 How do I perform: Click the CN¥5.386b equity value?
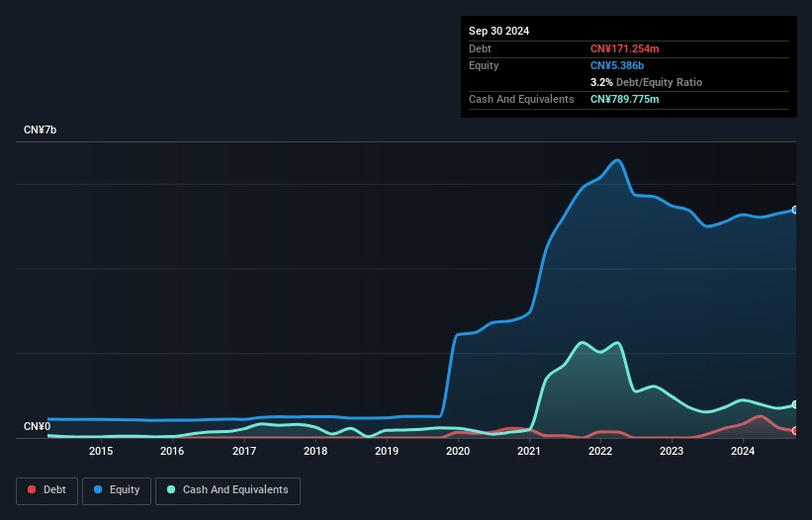point(617,65)
